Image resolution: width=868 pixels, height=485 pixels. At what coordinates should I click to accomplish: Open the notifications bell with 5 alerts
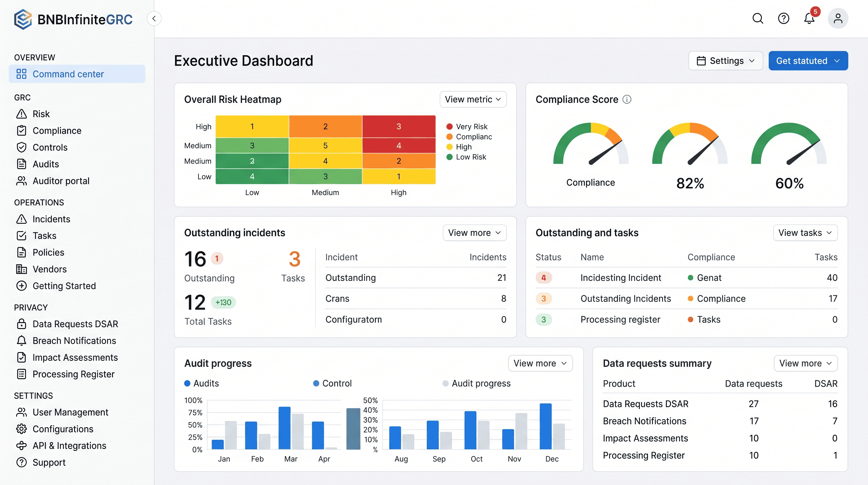pos(810,19)
